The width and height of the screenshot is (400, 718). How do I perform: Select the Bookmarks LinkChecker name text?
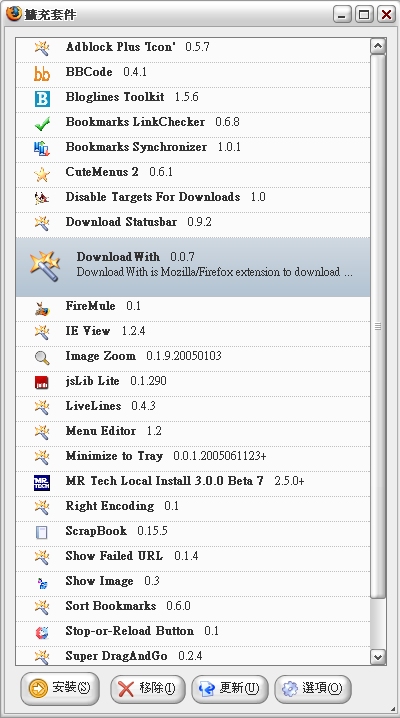click(135, 122)
